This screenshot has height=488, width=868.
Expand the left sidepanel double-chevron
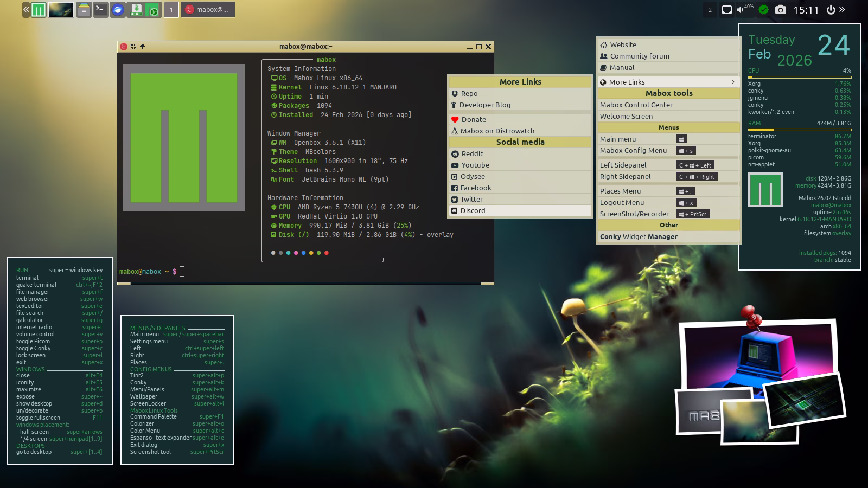(26, 10)
